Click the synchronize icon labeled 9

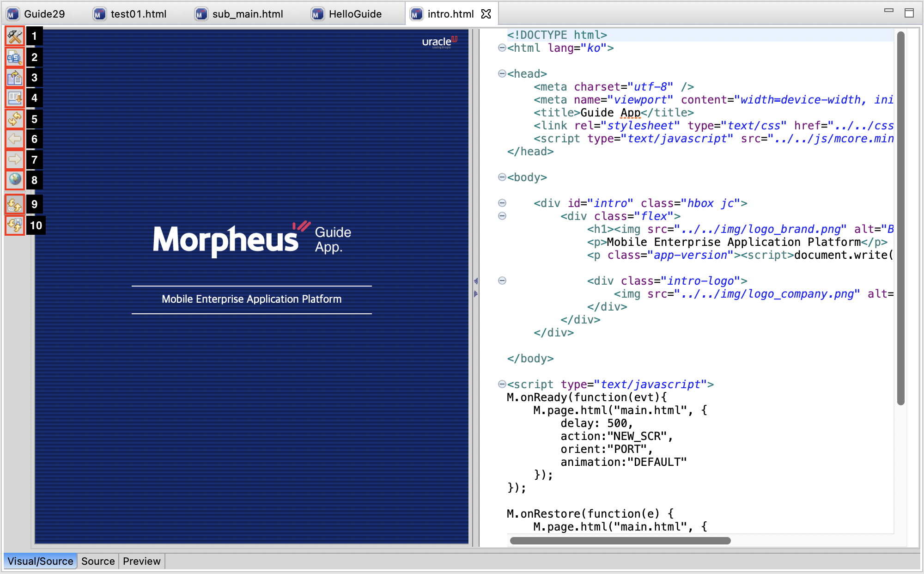pyautogui.click(x=14, y=204)
